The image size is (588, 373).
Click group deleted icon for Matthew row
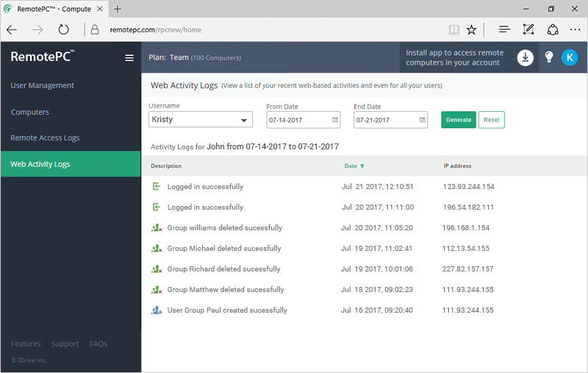point(157,289)
